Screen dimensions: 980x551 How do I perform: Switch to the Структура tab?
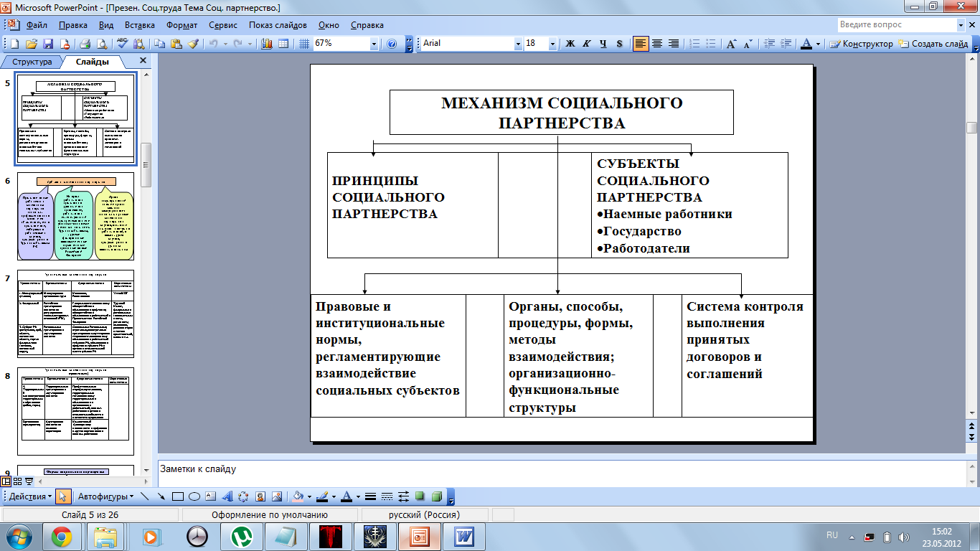click(32, 62)
